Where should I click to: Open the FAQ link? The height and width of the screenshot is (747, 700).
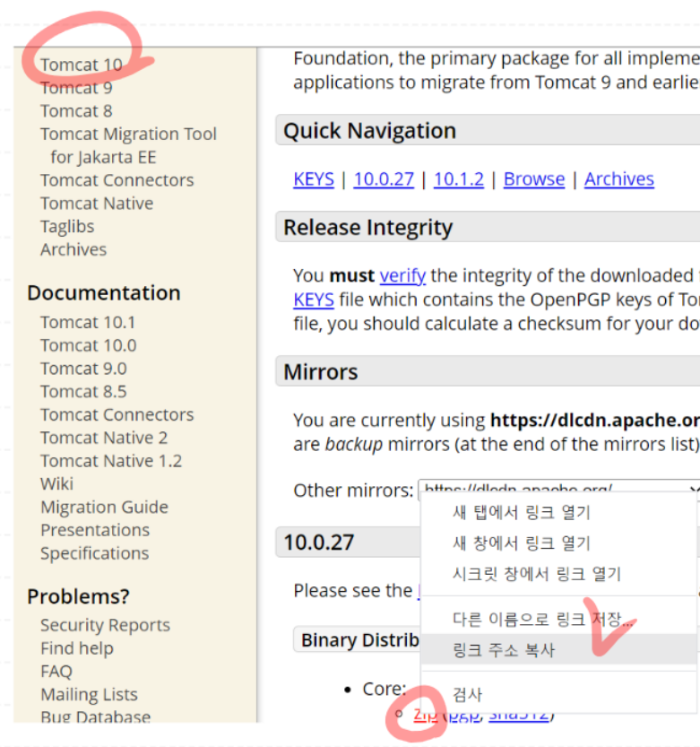click(56, 672)
